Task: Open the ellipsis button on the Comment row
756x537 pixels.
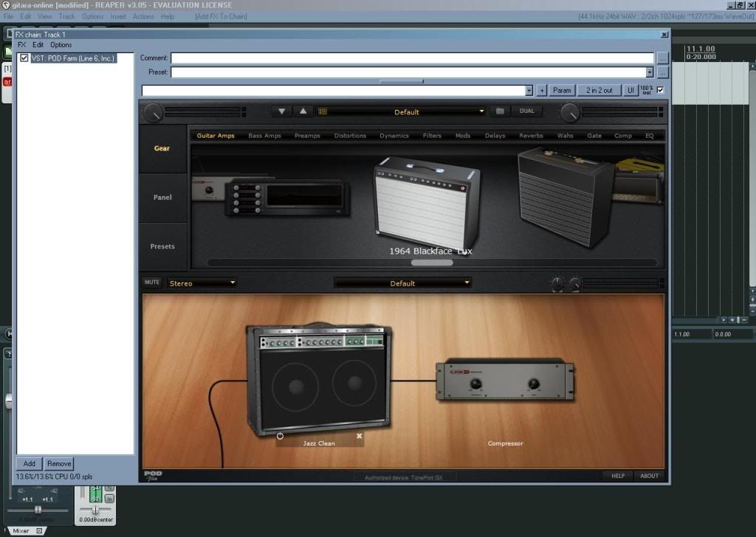Action: (x=663, y=58)
